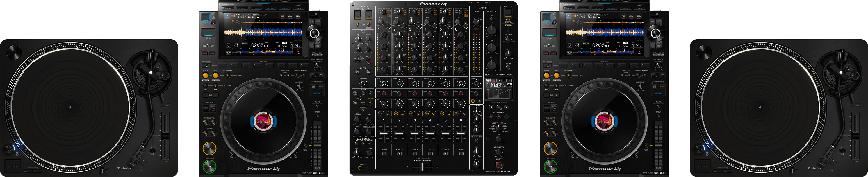Viewport: 868px width, 177px height.
Task: Click the channel 1 TRIM knob on mixer
Action: point(381,22)
